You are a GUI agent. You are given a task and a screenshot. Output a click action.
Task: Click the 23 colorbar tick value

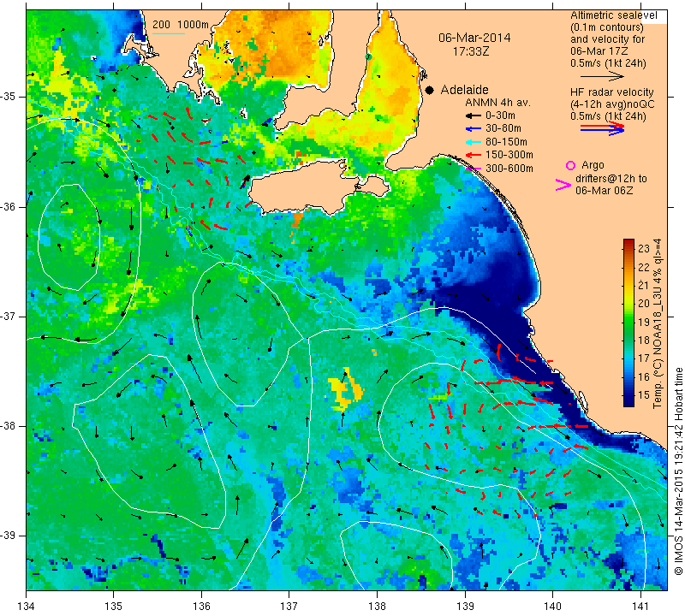coord(644,249)
